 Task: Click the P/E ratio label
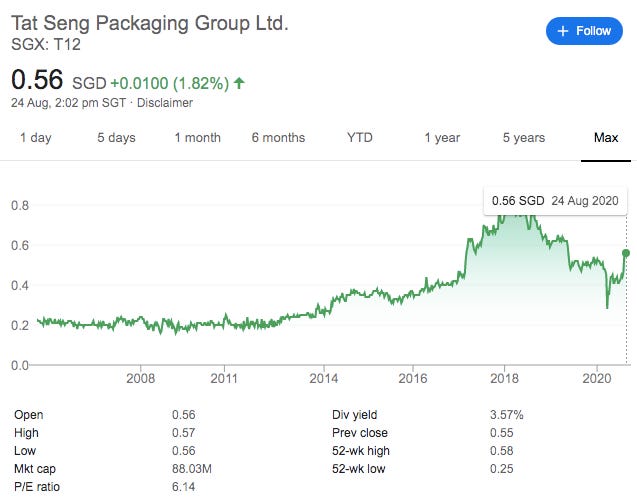pos(37,487)
